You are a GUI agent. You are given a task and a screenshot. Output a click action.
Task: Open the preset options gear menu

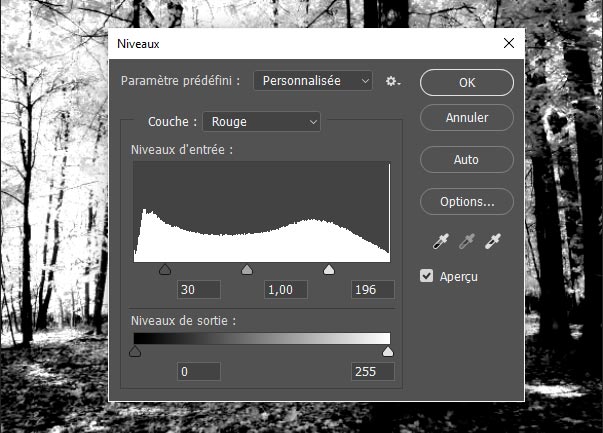pos(393,81)
